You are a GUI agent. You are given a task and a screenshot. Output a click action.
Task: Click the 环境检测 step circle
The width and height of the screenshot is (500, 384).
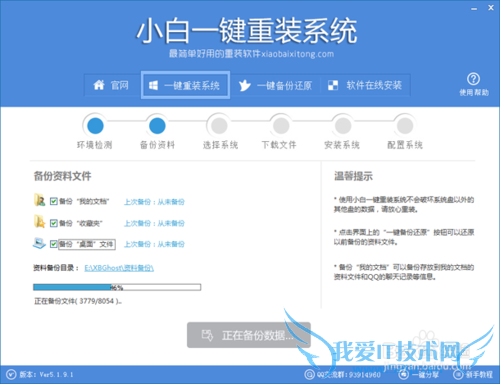click(95, 126)
